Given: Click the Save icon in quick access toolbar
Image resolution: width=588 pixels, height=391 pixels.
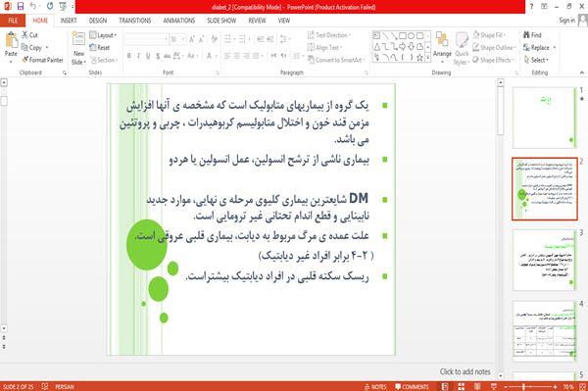Looking at the screenshot, I should (21, 7).
